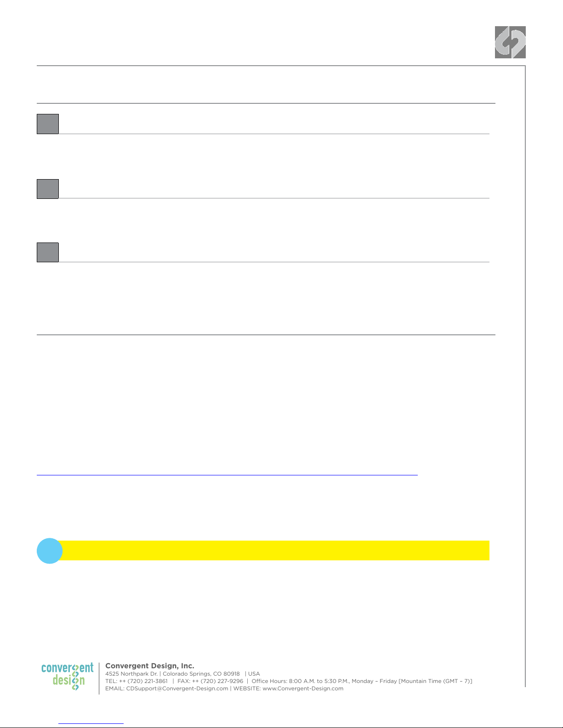563x728 pixels.
Task: Click the Colorado Springs, CO 80918 text
Action: click(201, 674)
